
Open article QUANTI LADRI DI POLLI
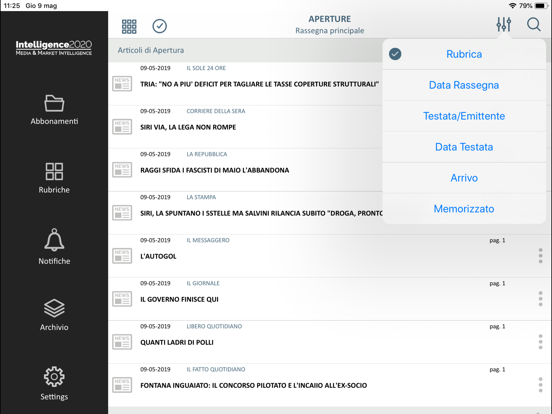point(177,342)
